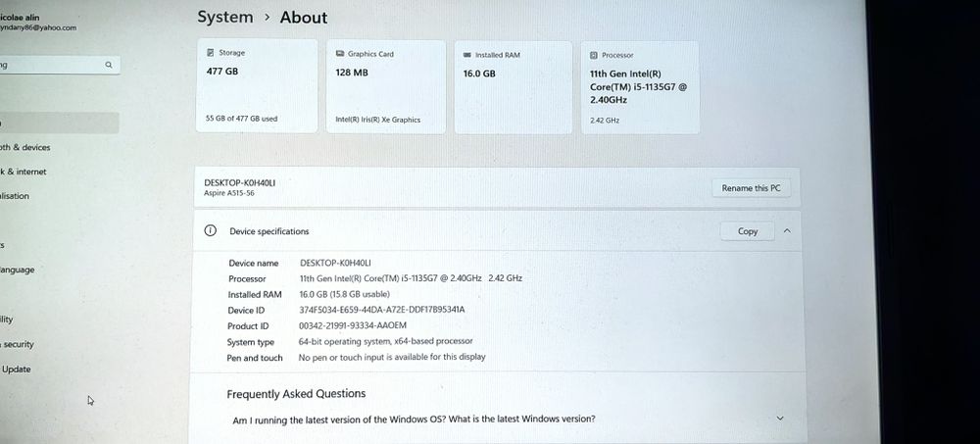Open the Accessibility sidebar item
Screen dimensions: 980x444
point(6,320)
